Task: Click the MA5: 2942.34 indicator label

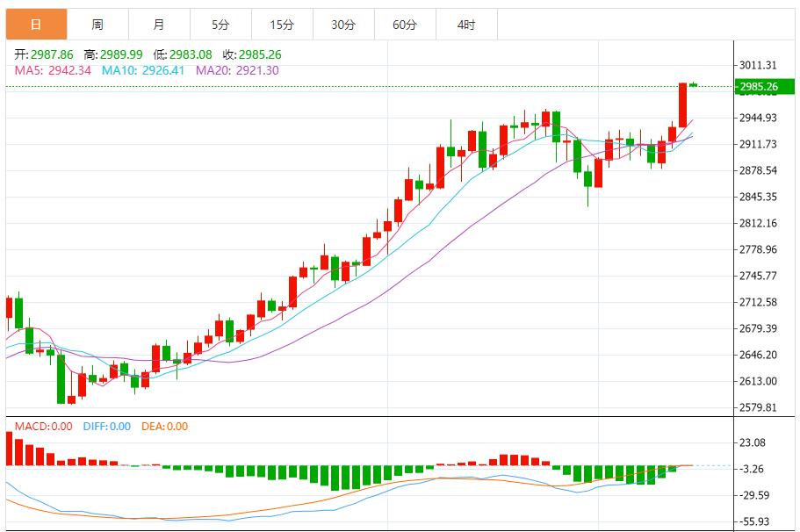Action: [x=53, y=70]
